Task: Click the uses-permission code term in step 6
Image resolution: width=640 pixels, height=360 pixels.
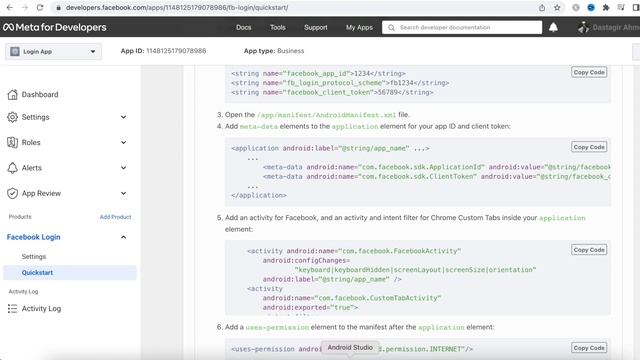Action: point(277,327)
